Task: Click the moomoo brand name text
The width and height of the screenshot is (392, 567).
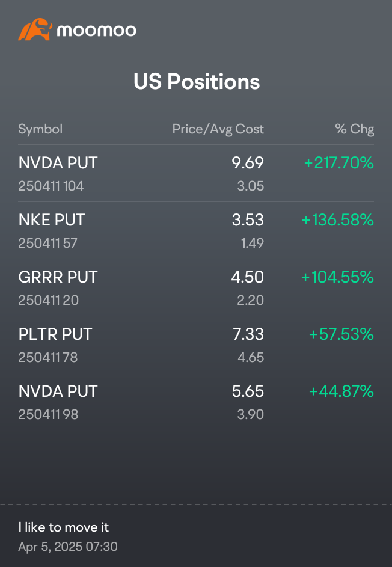Action: (97, 31)
